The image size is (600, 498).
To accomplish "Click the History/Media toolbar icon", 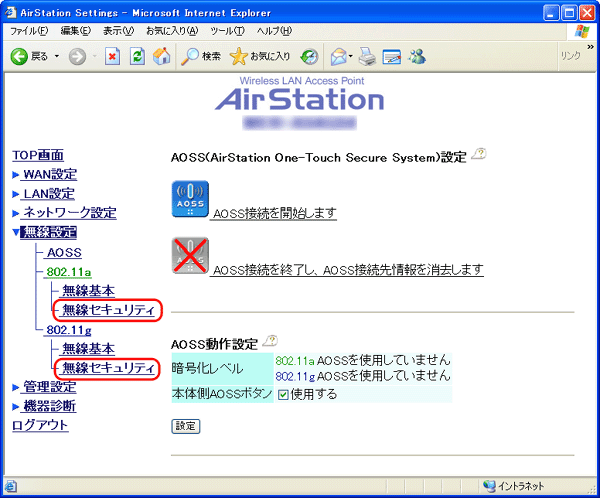I will (x=309, y=57).
